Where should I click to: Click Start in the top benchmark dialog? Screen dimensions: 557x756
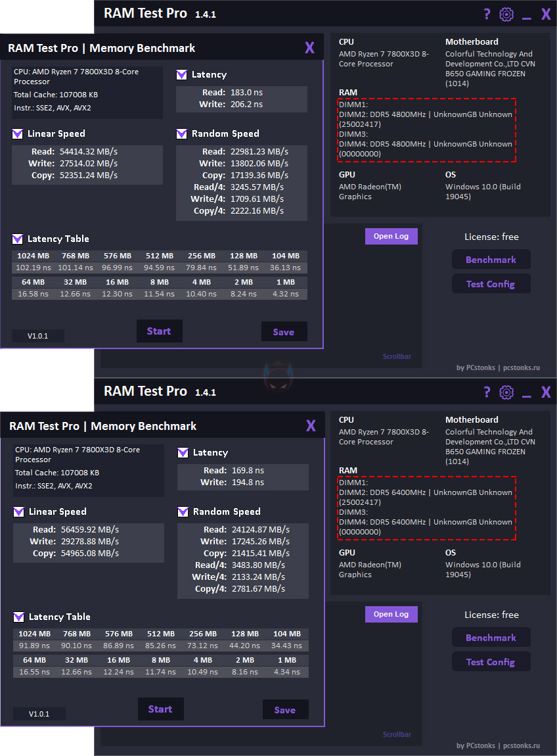pyautogui.click(x=159, y=331)
